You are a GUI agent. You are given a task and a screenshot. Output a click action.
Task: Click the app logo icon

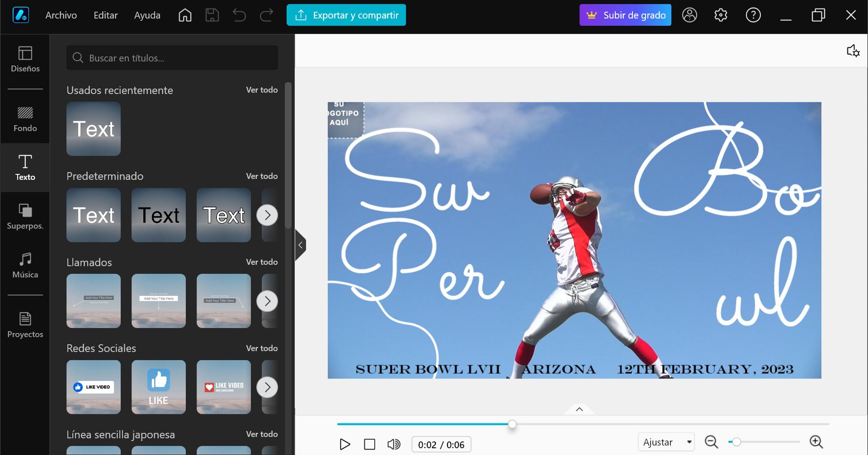21,15
